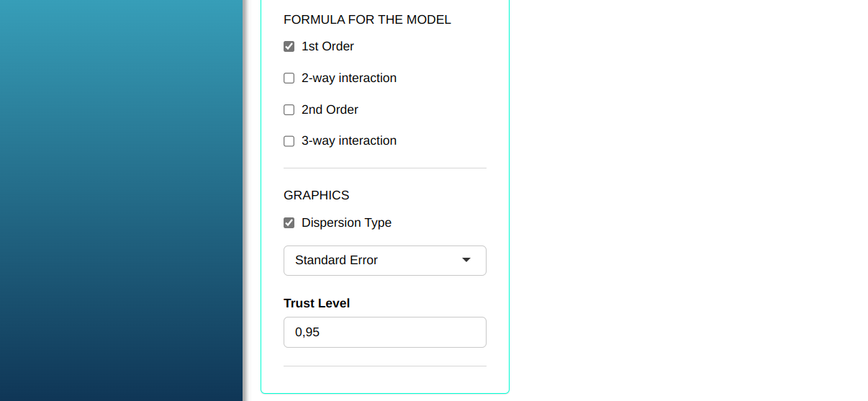The height and width of the screenshot is (401, 868).
Task: Click the bold 'Trust Level' label
Action: [x=317, y=304]
